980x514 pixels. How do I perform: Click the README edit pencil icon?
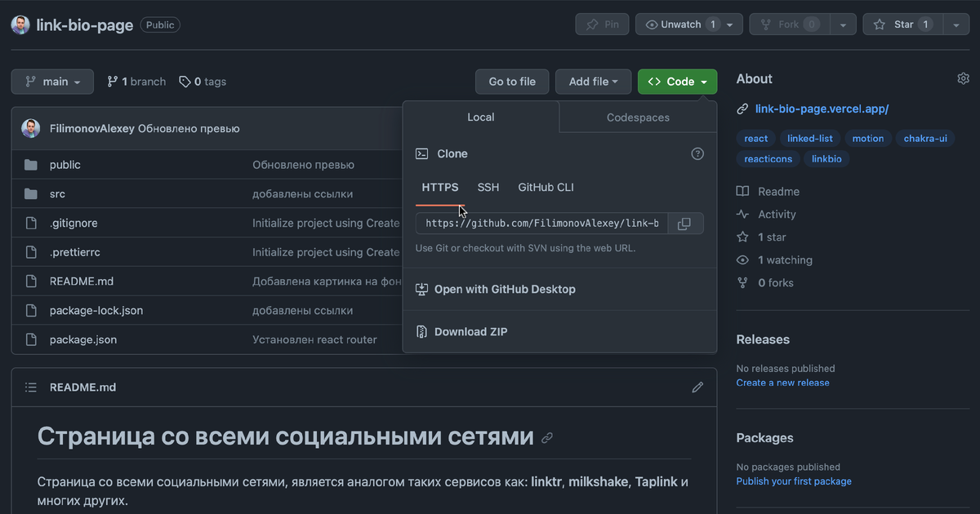pos(697,388)
